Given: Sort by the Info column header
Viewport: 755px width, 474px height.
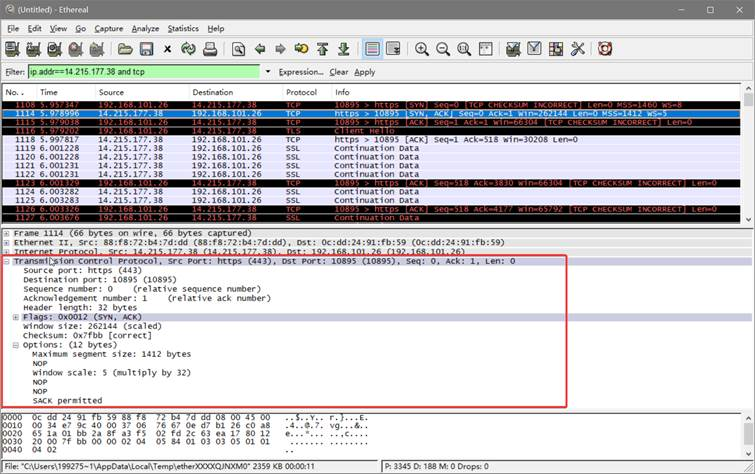Looking at the screenshot, I should 536,92.
